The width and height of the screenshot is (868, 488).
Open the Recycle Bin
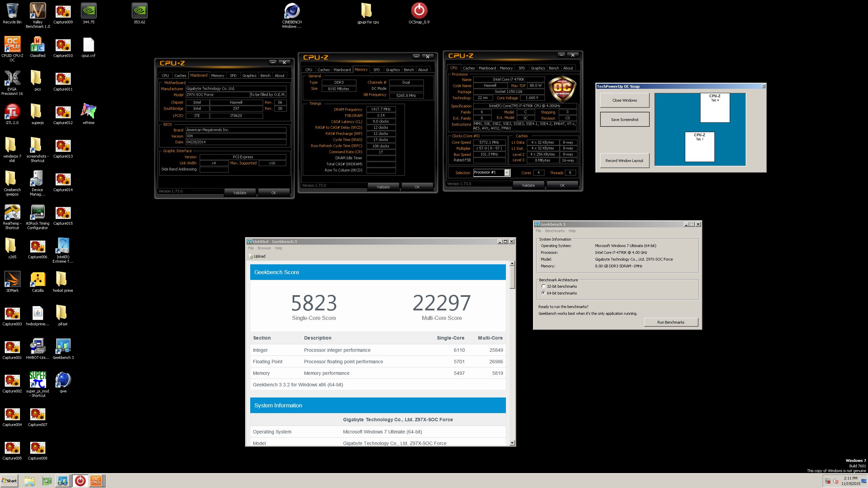click(12, 13)
